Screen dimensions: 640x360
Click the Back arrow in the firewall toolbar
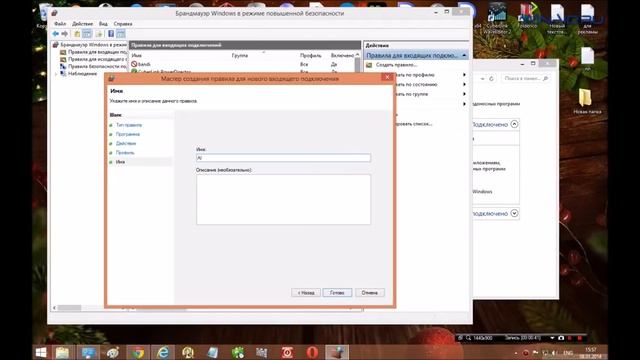[x=56, y=34]
